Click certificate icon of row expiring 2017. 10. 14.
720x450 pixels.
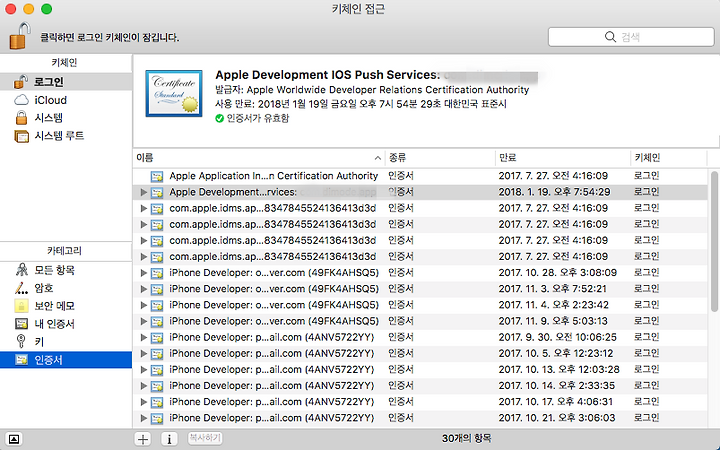point(157,386)
